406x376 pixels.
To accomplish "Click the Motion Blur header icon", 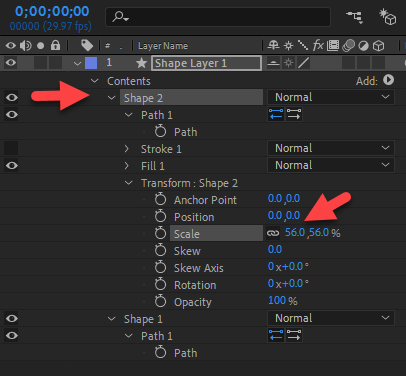I will click(x=348, y=45).
